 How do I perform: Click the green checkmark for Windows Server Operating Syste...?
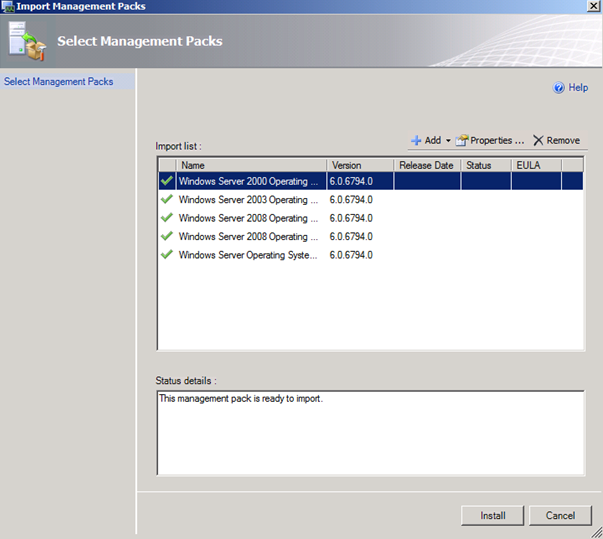167,255
